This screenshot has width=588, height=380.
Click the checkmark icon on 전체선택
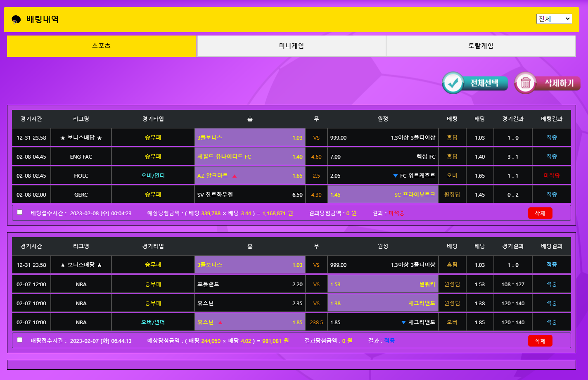454,83
